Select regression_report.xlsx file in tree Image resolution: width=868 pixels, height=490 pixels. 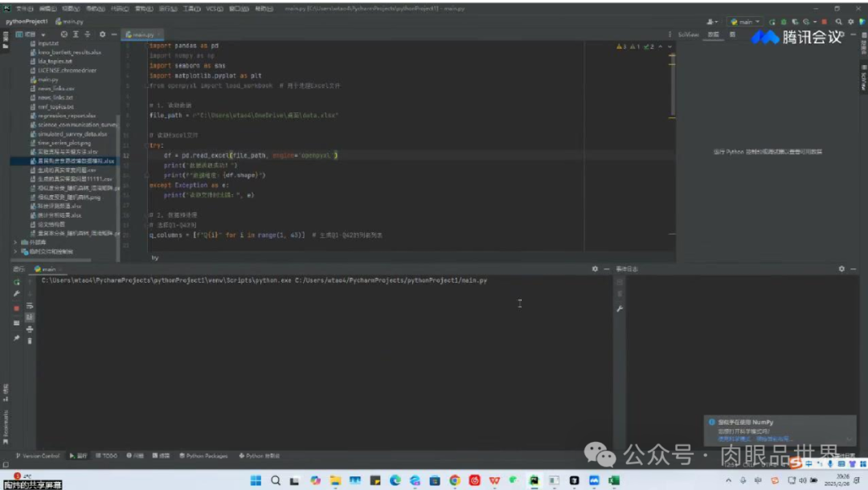63,116
